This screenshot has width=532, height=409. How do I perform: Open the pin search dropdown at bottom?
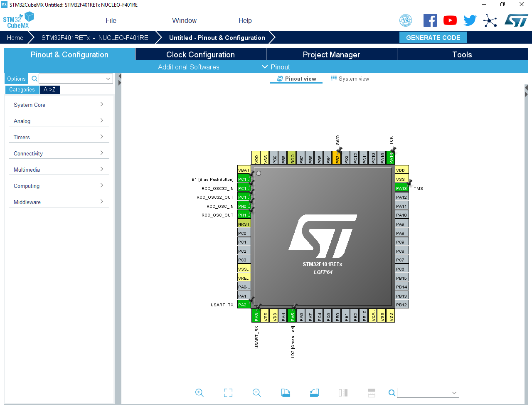pos(454,393)
